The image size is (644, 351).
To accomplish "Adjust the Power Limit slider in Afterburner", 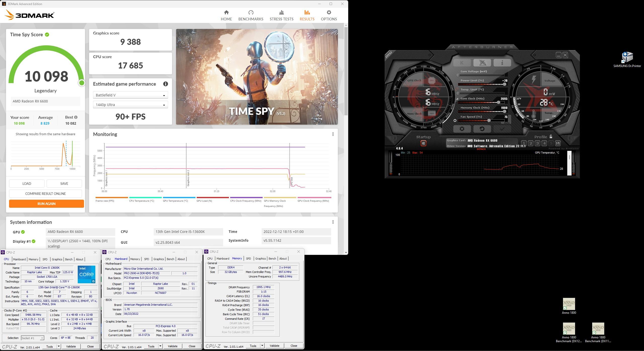I will point(482,84).
